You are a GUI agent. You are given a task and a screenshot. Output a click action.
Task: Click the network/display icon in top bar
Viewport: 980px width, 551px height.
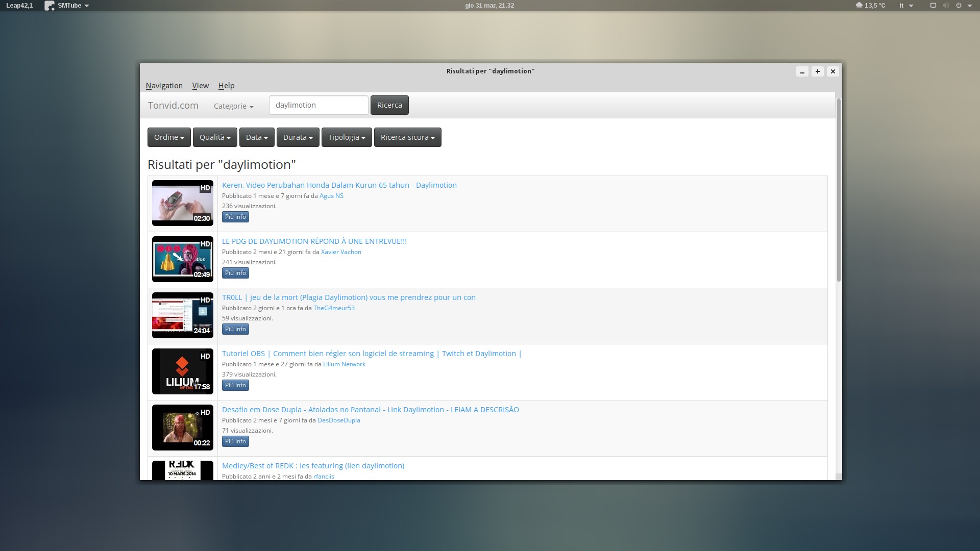933,6
